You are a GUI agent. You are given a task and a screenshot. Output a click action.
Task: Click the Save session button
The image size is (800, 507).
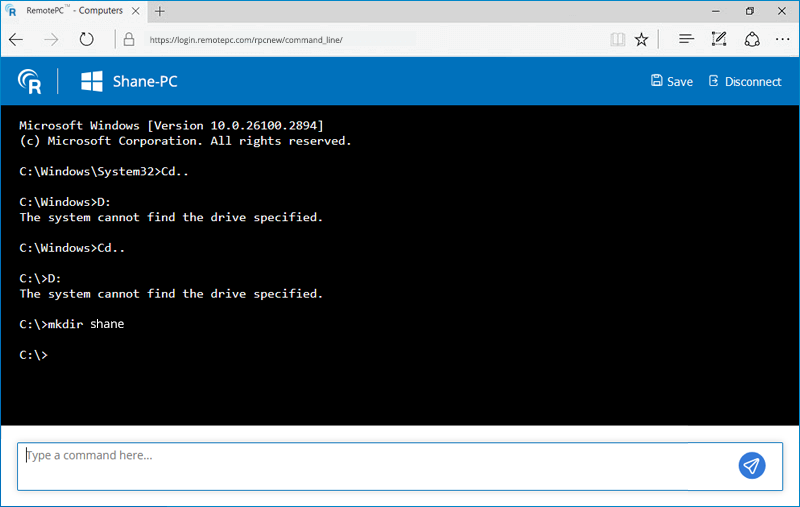(671, 82)
